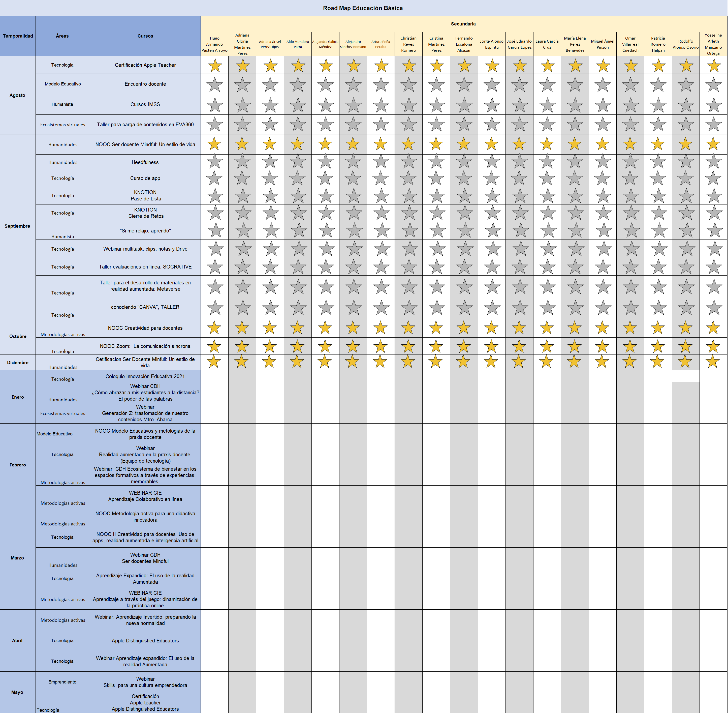Click María Elena's gold star for NOOC Zoom

pyautogui.click(x=575, y=346)
